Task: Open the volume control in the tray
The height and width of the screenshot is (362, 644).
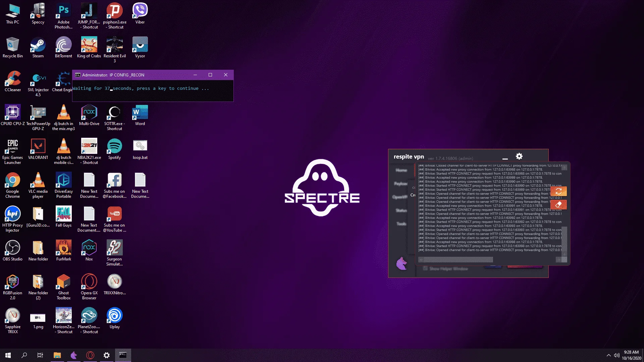Action: tap(616, 355)
